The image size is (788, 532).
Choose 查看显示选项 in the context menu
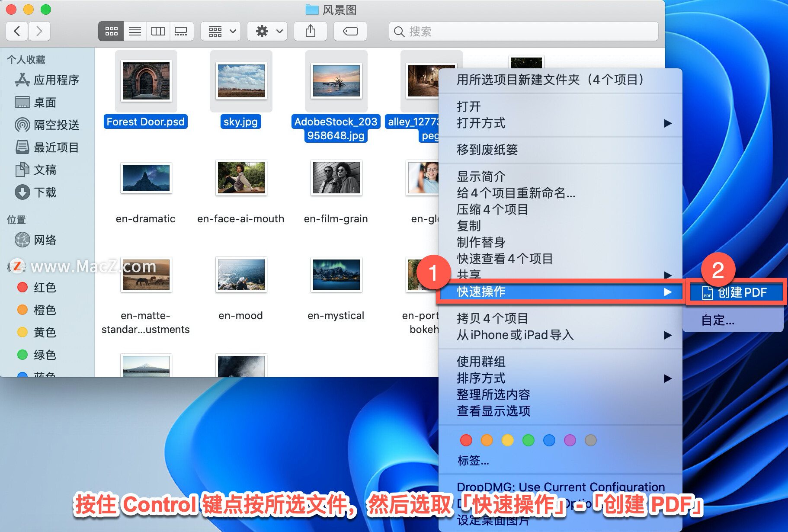tap(561, 411)
